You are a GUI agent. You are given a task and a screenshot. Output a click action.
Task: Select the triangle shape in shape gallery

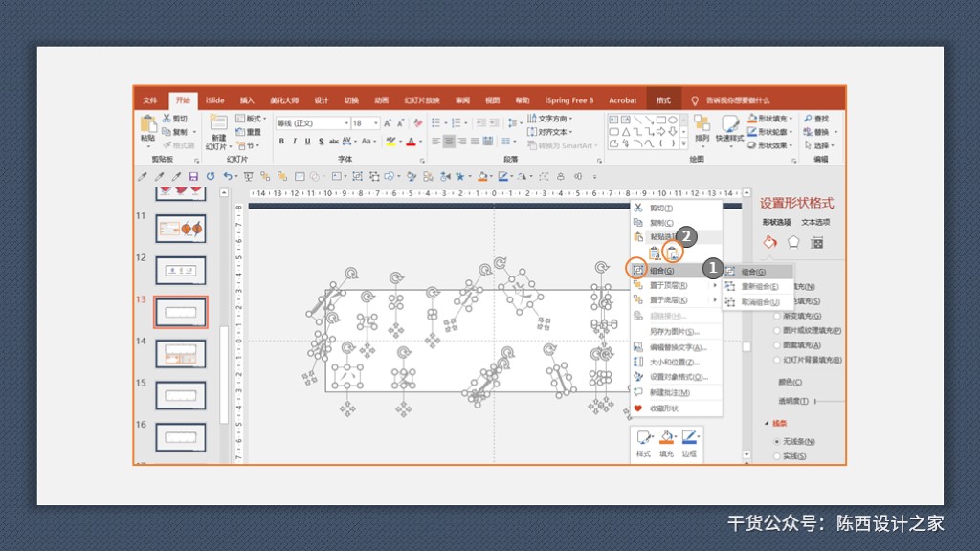coord(626,132)
